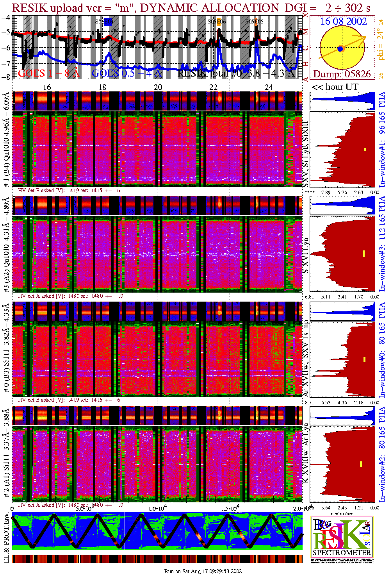The height and width of the screenshot is (577, 392).
Task: Click the colour strip at the bottom
Action: (157, 559)
